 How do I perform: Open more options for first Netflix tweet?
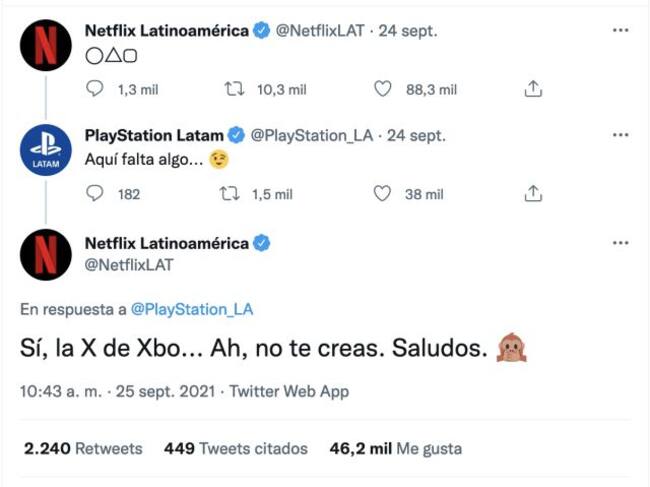(620, 30)
